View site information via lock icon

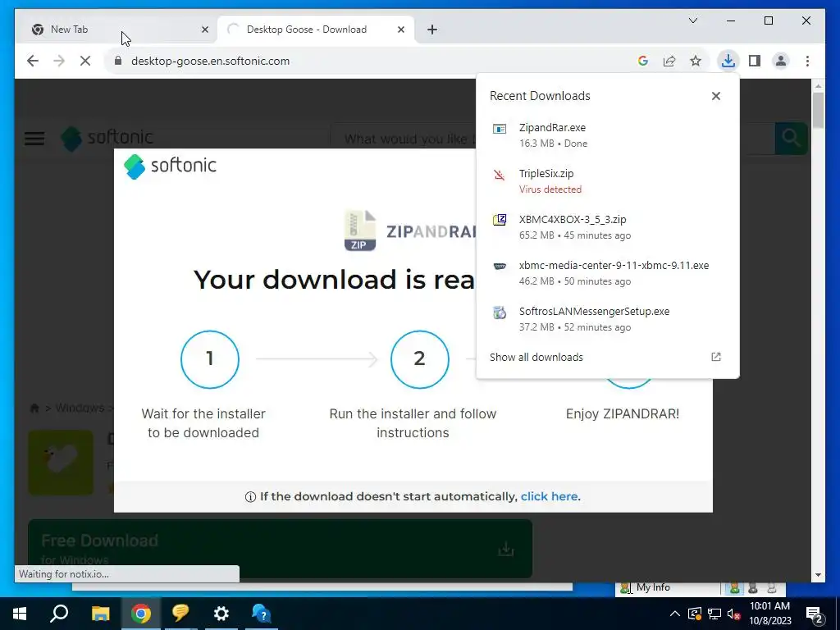(x=118, y=61)
